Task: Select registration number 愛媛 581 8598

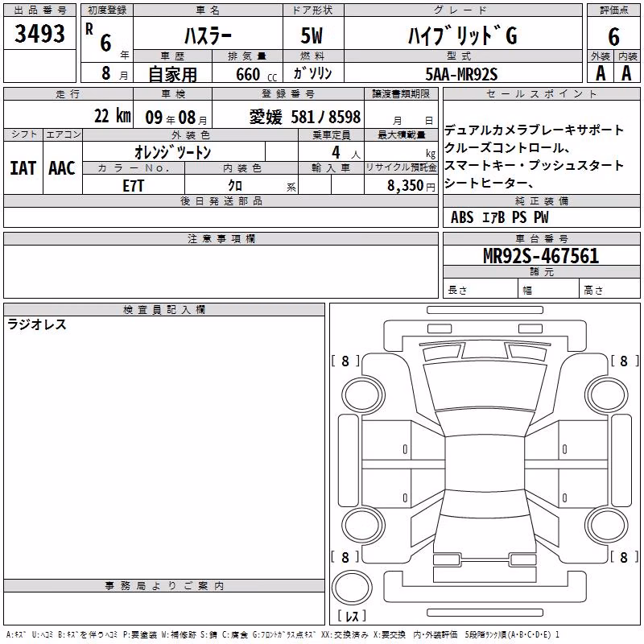Action: tap(305, 118)
